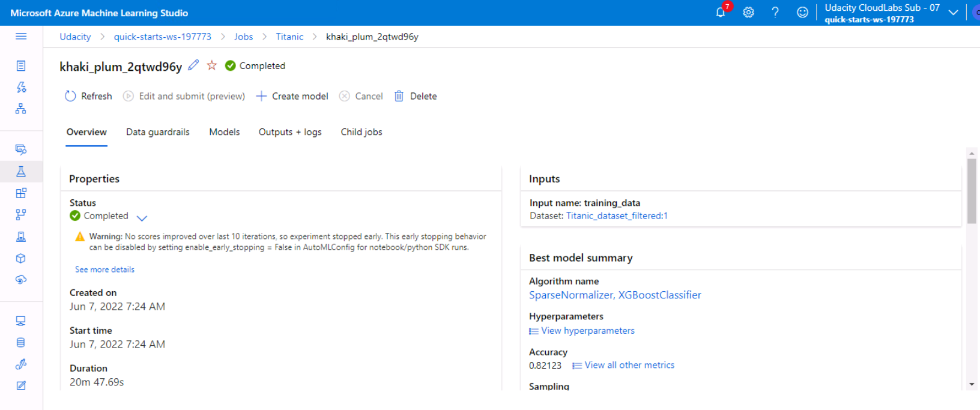This screenshot has height=410, width=980.
Task: Go to Titanic breadcrumb link
Action: click(x=289, y=37)
